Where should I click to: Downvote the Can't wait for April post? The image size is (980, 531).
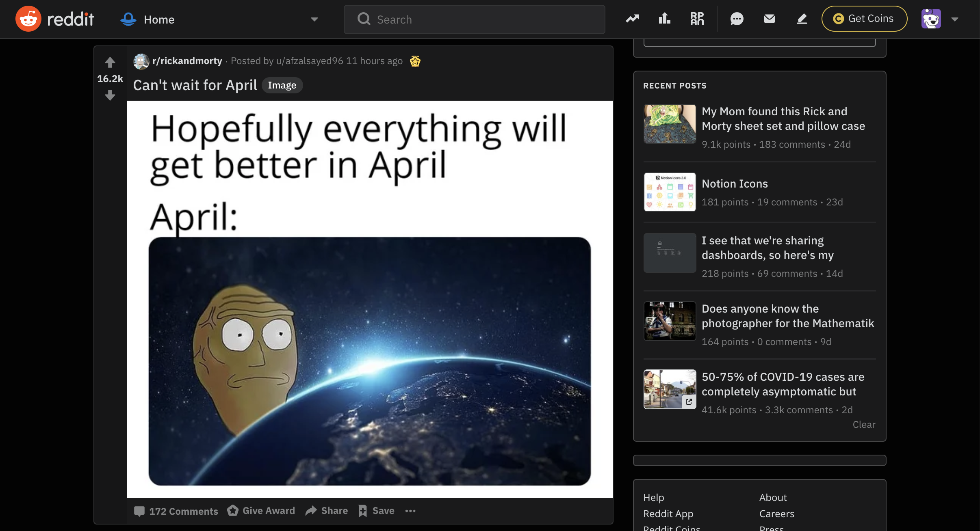click(110, 96)
